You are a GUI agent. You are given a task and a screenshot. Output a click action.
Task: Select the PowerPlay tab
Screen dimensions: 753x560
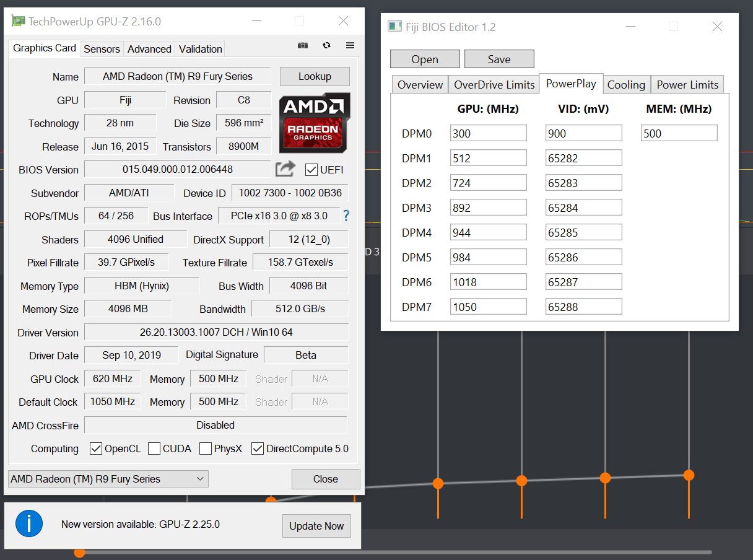click(571, 83)
